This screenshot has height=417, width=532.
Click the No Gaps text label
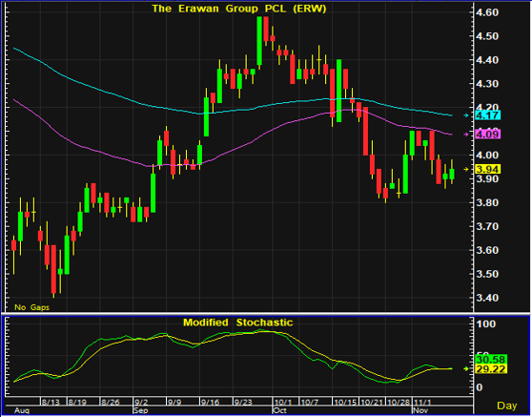pos(31,307)
